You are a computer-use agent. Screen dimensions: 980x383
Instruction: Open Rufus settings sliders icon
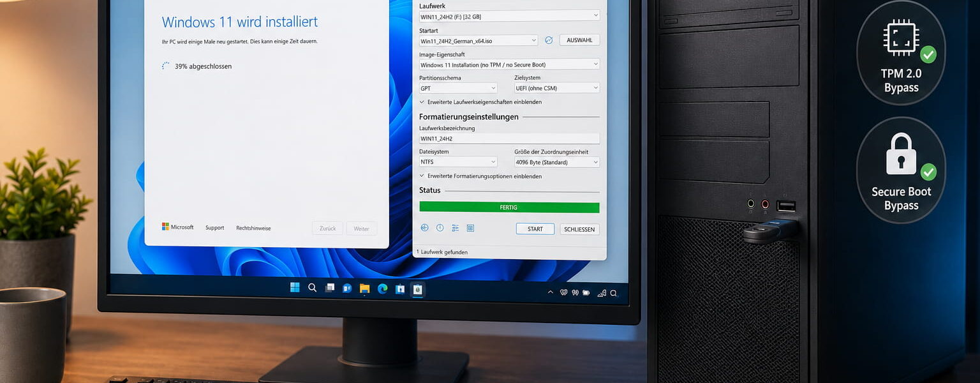tap(455, 228)
